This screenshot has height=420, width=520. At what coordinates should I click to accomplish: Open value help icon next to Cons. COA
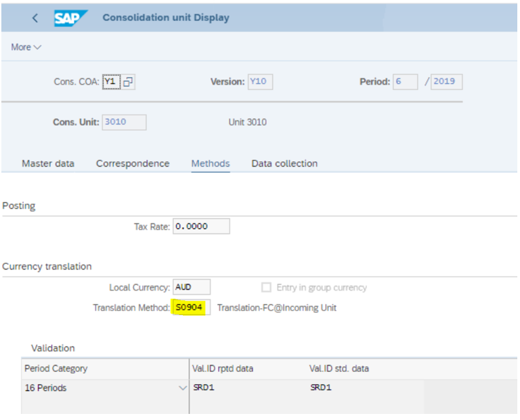128,81
